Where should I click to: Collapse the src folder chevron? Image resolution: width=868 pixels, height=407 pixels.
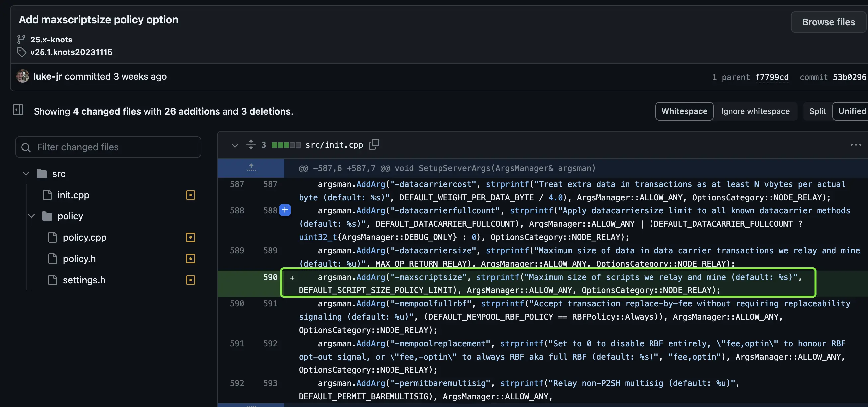click(26, 174)
